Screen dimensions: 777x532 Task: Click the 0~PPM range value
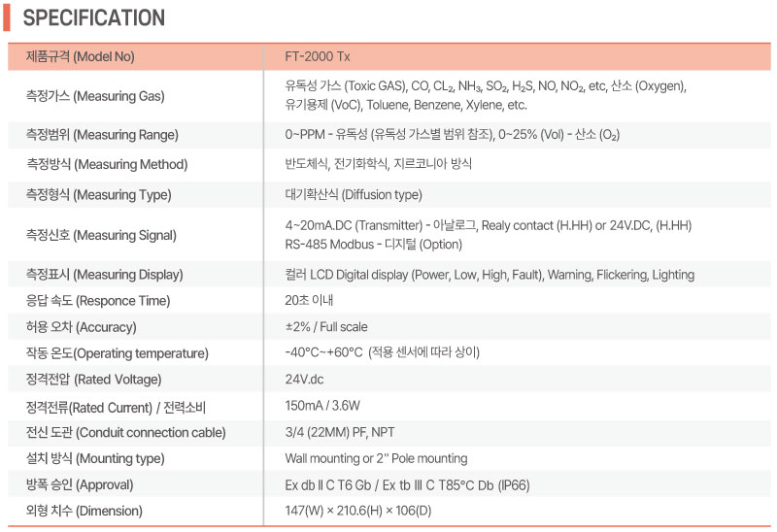[x=452, y=135]
